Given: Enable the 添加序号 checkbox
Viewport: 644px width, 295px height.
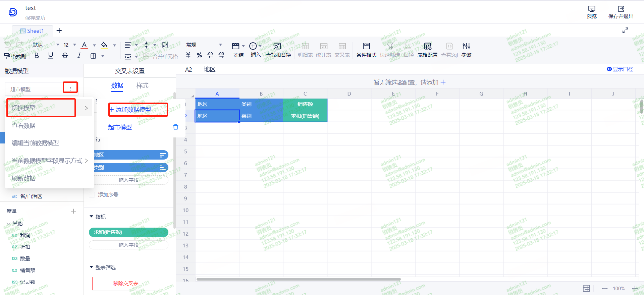Looking at the screenshot, I should [92, 195].
